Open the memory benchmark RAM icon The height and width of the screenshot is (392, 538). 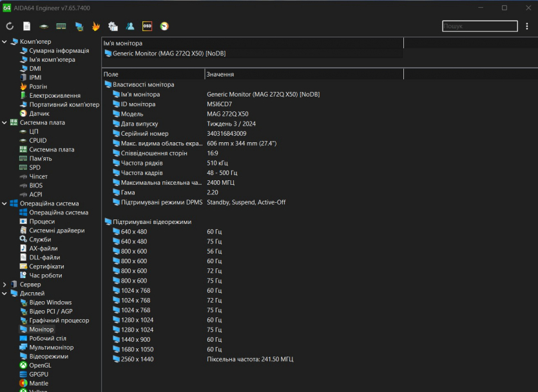pos(61,26)
